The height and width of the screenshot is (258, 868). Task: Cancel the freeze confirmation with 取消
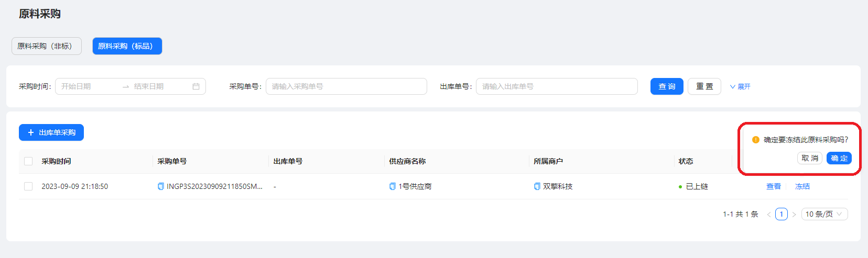pyautogui.click(x=809, y=158)
